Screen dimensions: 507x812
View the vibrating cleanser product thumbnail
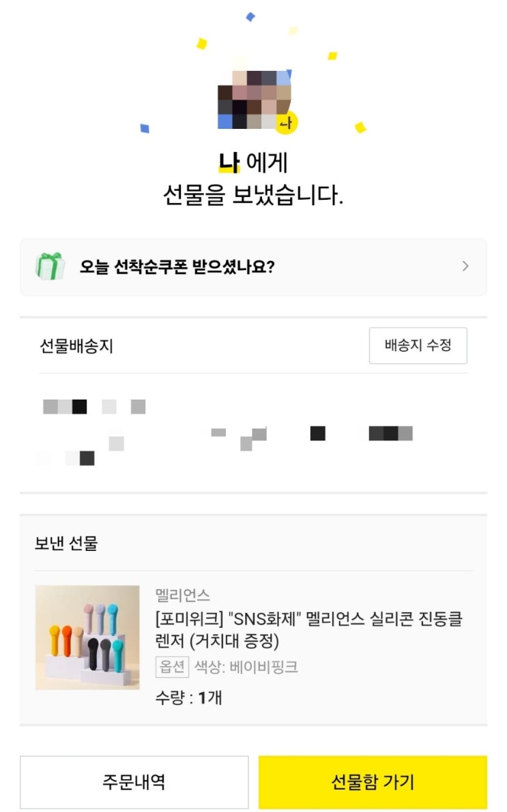coord(87,637)
